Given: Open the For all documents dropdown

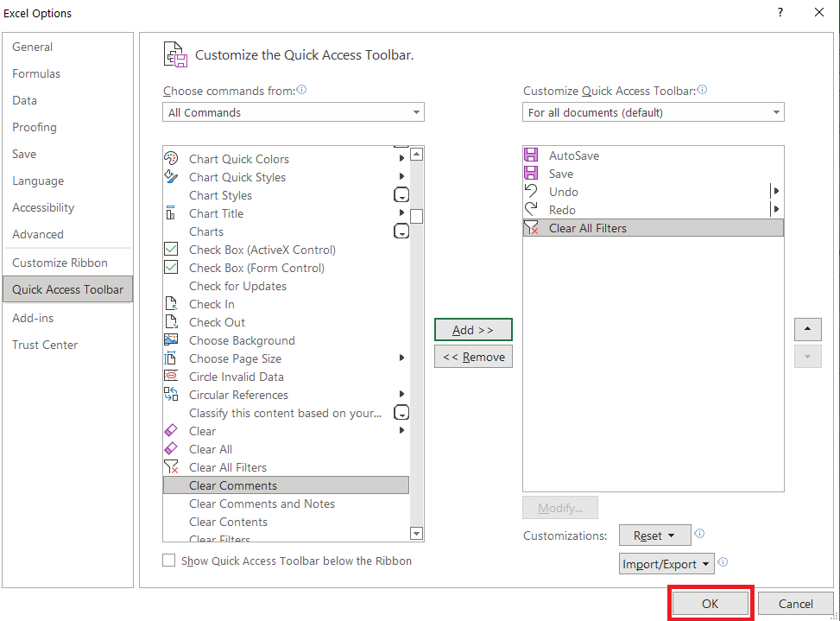Looking at the screenshot, I should [x=654, y=112].
